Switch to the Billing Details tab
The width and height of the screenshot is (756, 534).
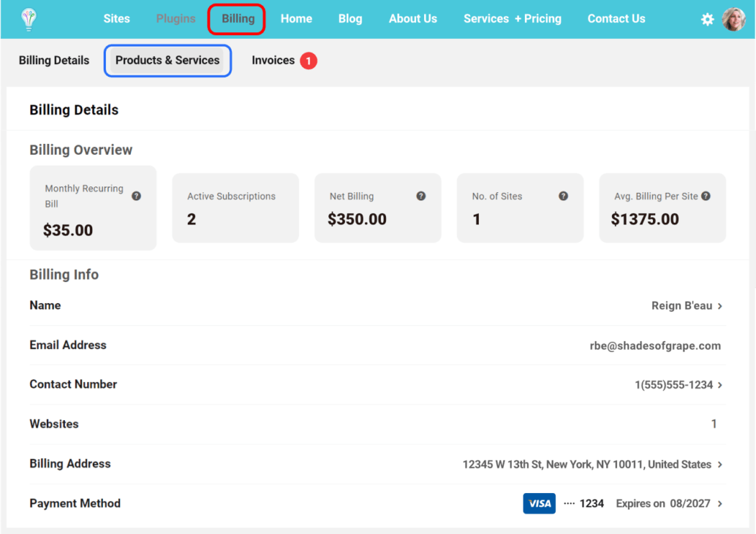[x=54, y=60]
